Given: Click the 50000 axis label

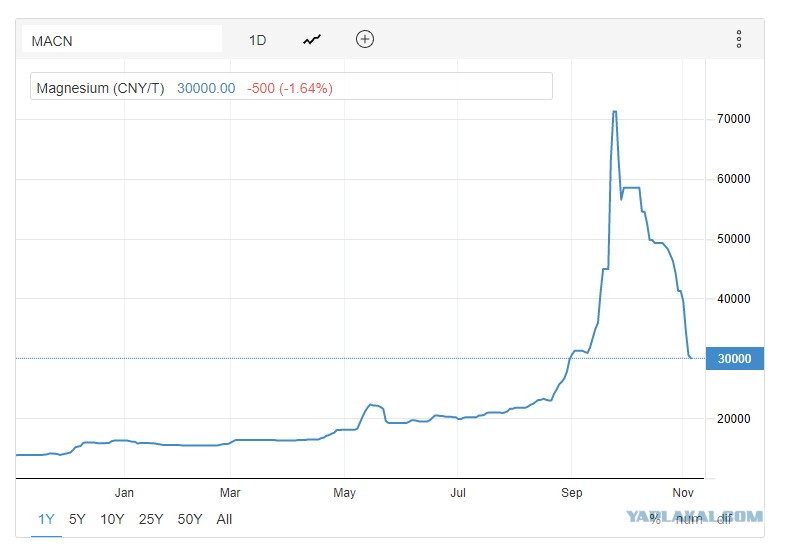Looking at the screenshot, I should click(x=734, y=239).
